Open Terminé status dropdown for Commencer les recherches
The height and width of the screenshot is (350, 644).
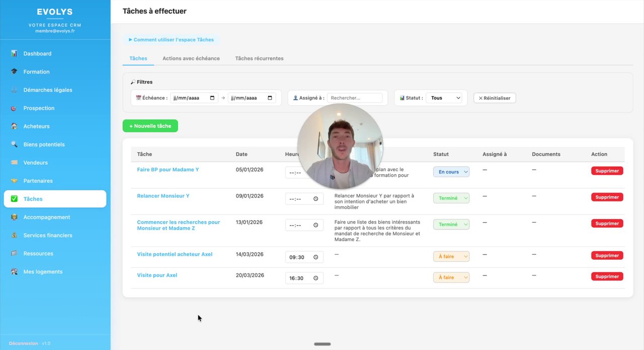451,224
